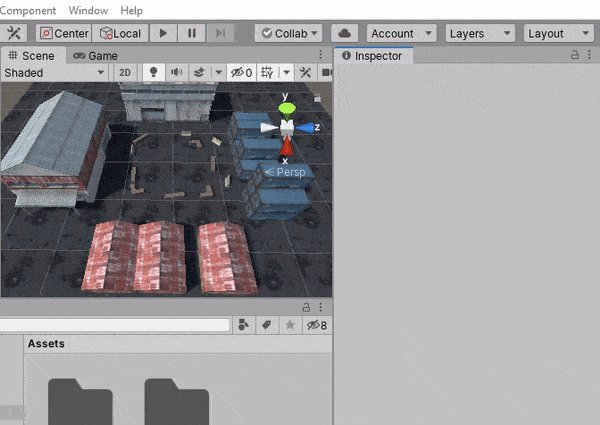This screenshot has width=600, height=425.
Task: Select the first Assets folder
Action: (x=80, y=402)
